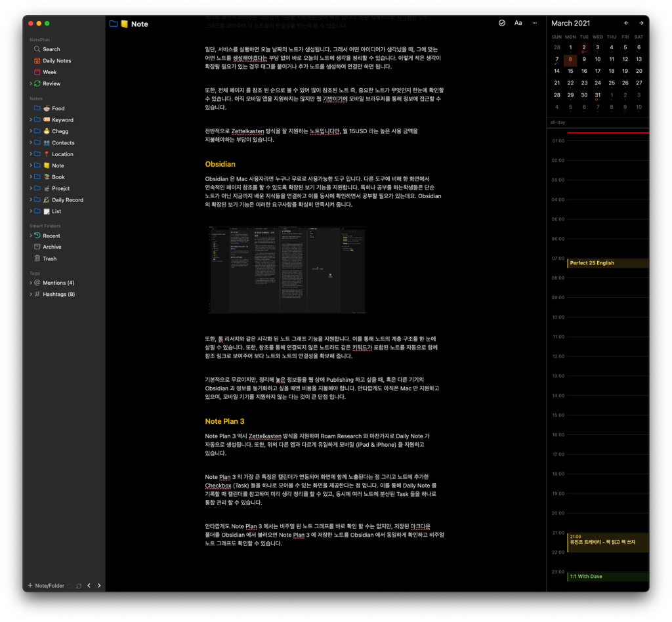Open the more options ellipsis menu
The image size is (672, 622).
tap(534, 23)
